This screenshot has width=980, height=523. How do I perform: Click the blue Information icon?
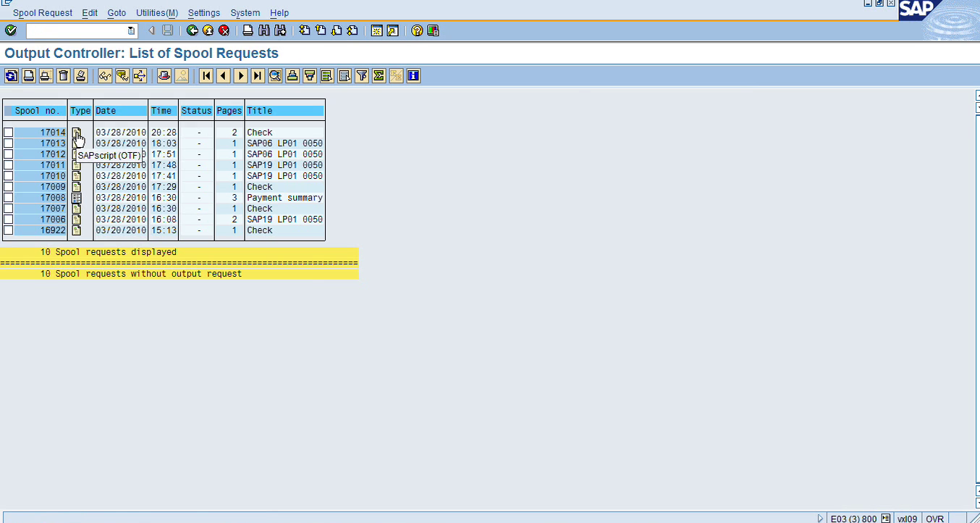(413, 75)
